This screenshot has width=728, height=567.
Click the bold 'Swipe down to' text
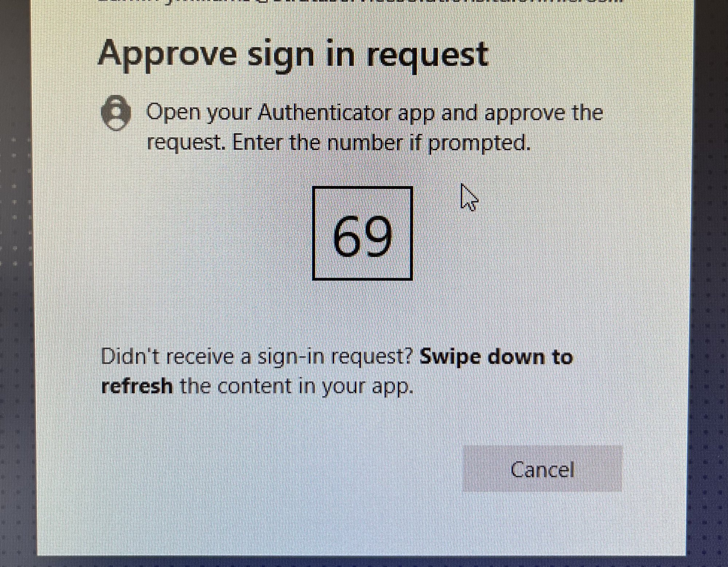point(496,357)
